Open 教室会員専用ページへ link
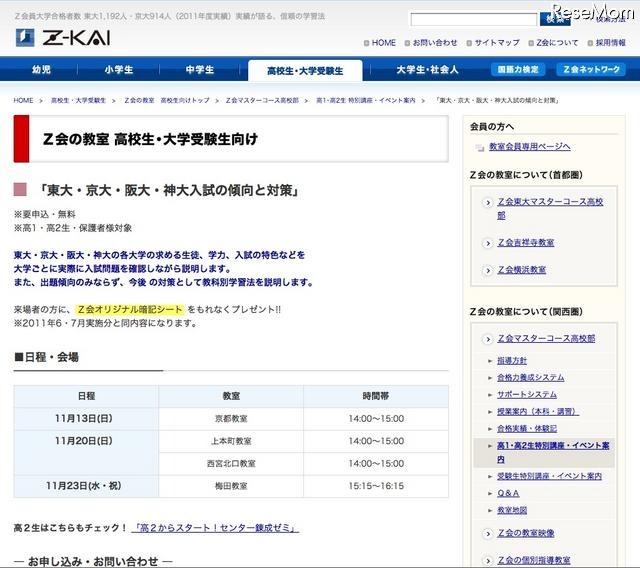This screenshot has width=640, height=568. (x=529, y=146)
